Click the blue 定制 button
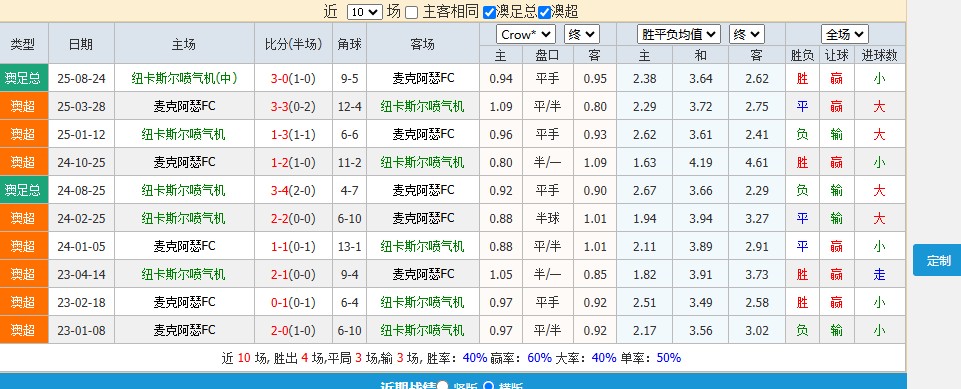The image size is (961, 389). [x=937, y=260]
